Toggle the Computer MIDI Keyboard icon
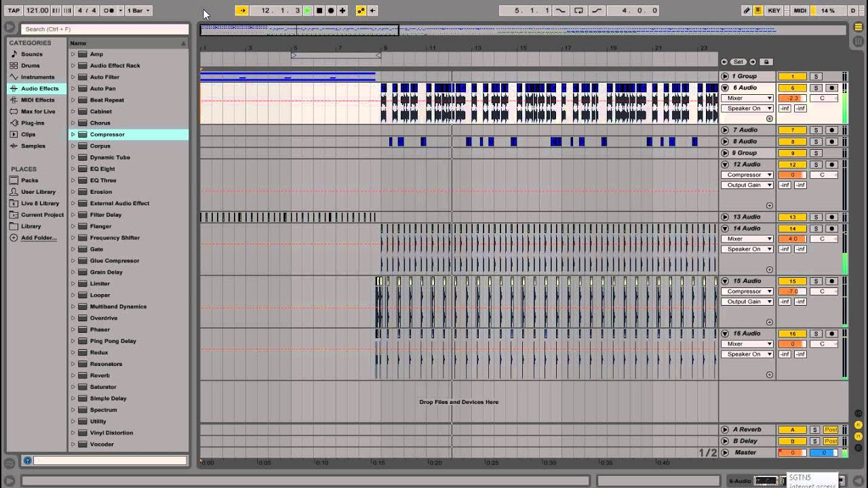 pyautogui.click(x=757, y=10)
